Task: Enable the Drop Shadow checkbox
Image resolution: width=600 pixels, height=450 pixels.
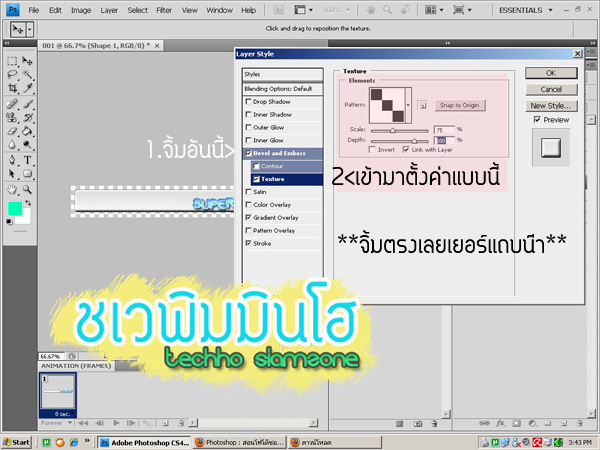Action: pyautogui.click(x=248, y=101)
